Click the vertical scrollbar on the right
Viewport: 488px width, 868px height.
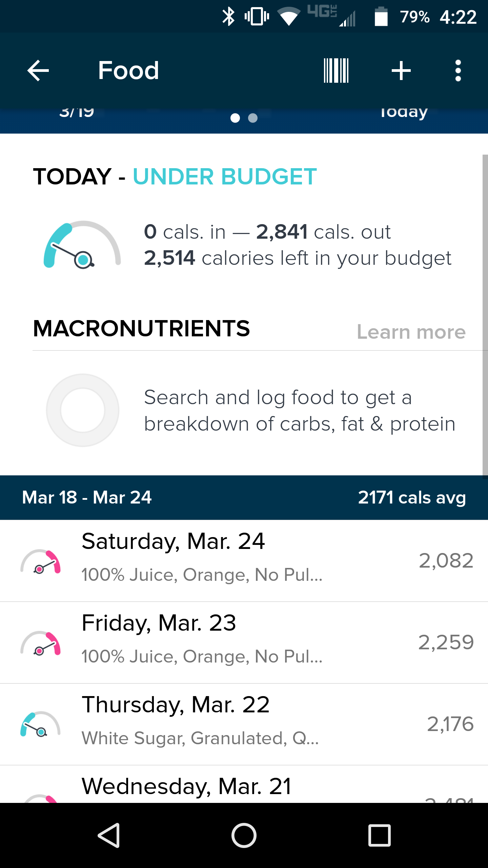click(x=485, y=315)
